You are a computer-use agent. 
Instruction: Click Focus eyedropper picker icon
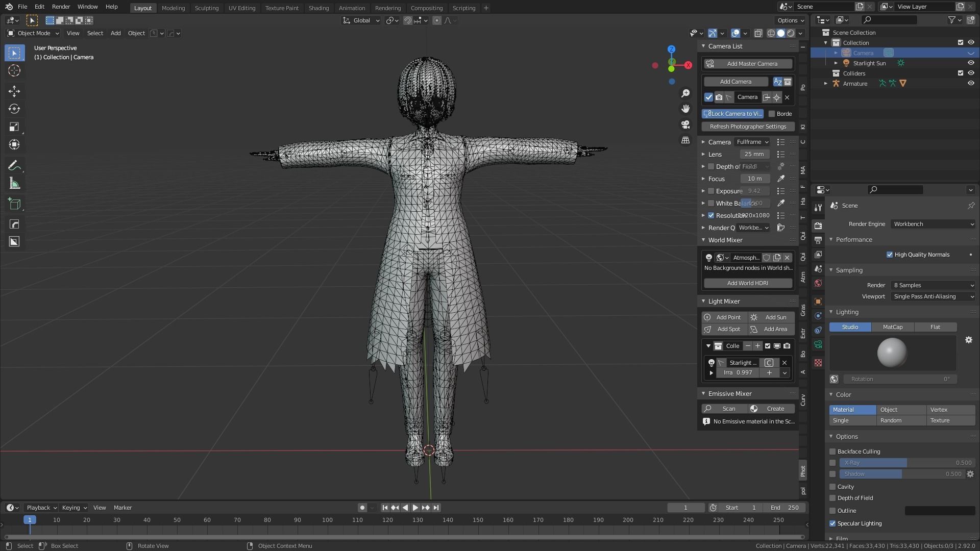781,179
